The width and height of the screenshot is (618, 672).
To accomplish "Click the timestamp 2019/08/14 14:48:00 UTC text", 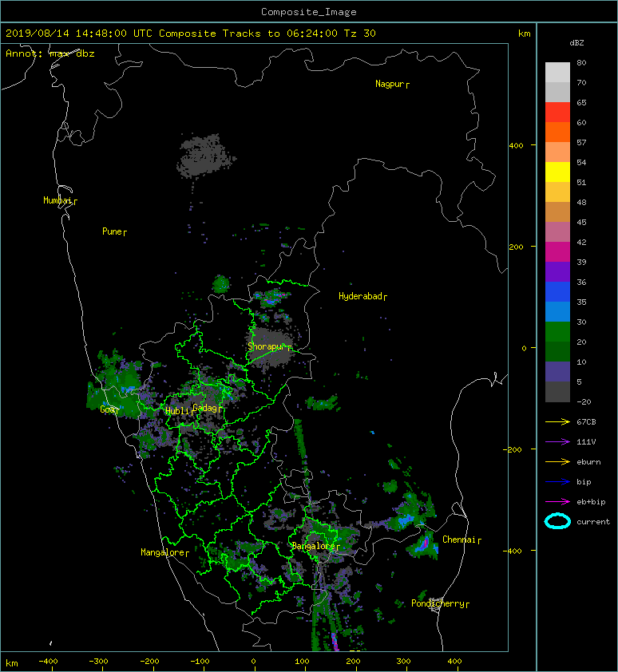I will (79, 34).
